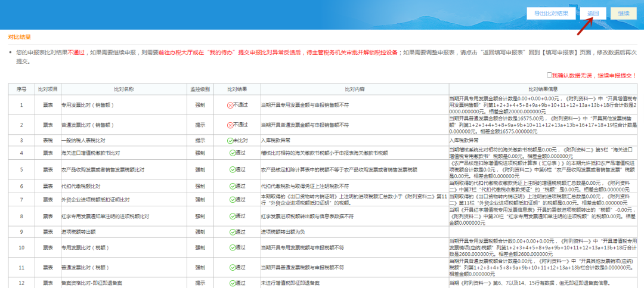Image resolution: width=644 pixels, height=288 pixels.
Task: Click the 继续 button
Action: 624,14
